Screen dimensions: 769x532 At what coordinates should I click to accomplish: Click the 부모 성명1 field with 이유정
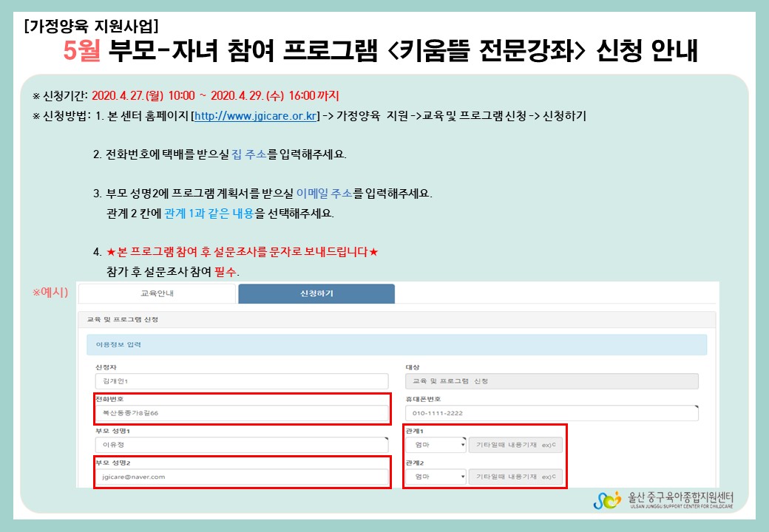[x=241, y=445]
